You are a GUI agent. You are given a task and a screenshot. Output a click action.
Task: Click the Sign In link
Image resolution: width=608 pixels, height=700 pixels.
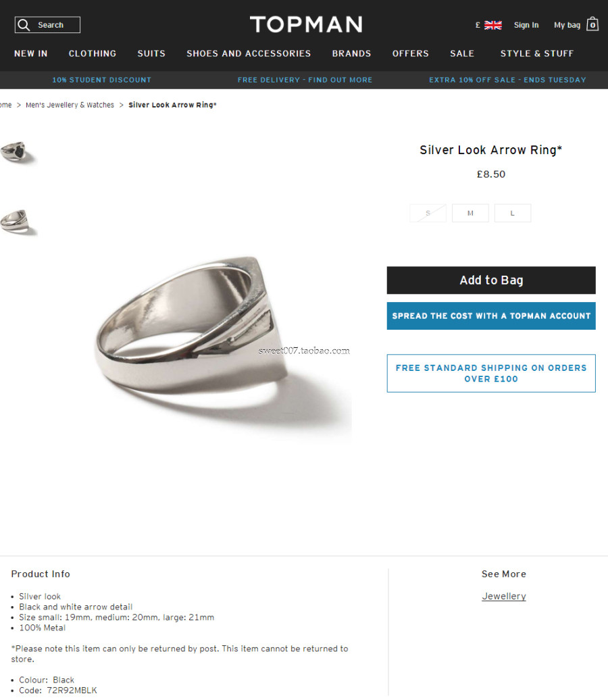click(x=526, y=25)
